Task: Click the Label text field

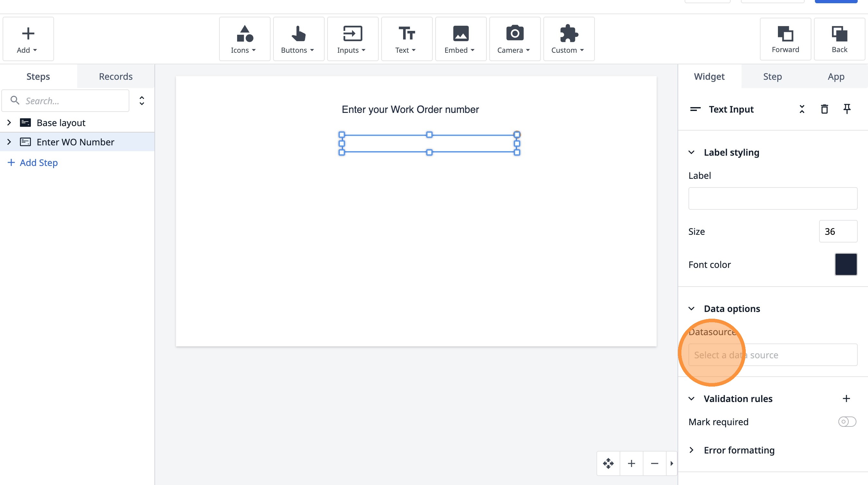Action: (772, 198)
